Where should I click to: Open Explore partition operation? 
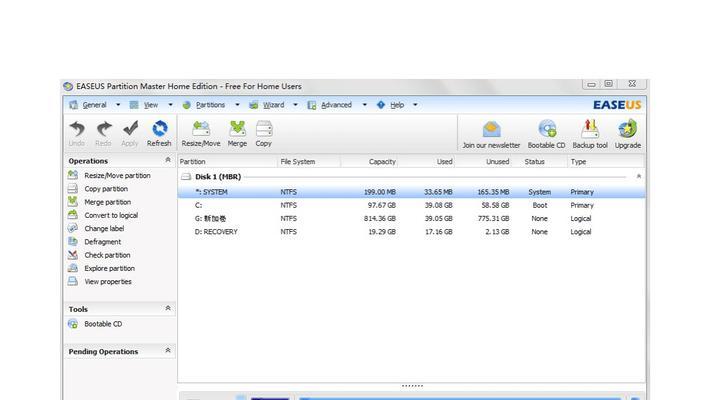coord(110,268)
